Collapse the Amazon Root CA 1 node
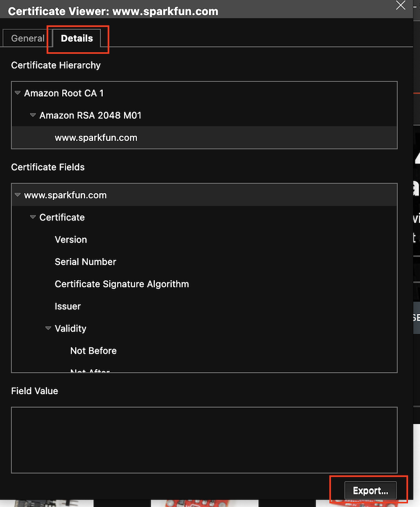 click(18, 93)
